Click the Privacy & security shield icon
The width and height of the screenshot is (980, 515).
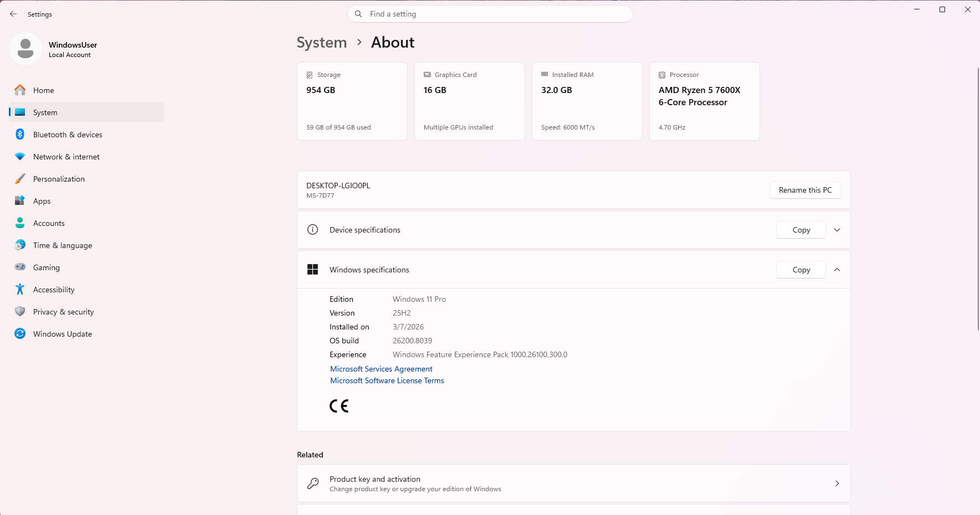pyautogui.click(x=20, y=311)
